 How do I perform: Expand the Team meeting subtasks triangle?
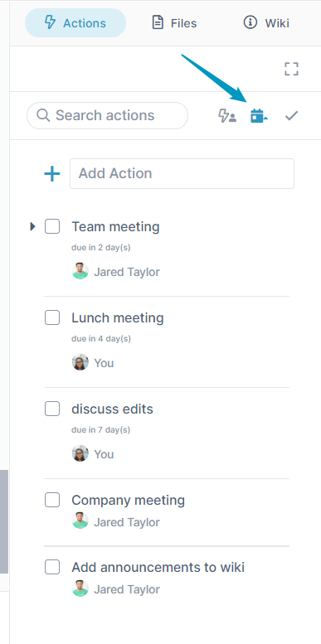[x=33, y=226]
